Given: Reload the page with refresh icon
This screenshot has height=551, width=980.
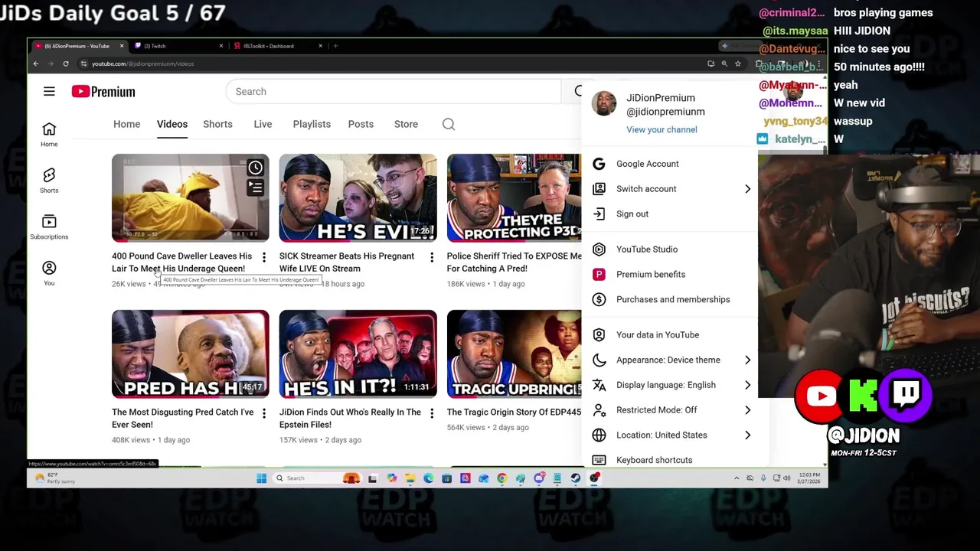Looking at the screenshot, I should click(x=66, y=64).
